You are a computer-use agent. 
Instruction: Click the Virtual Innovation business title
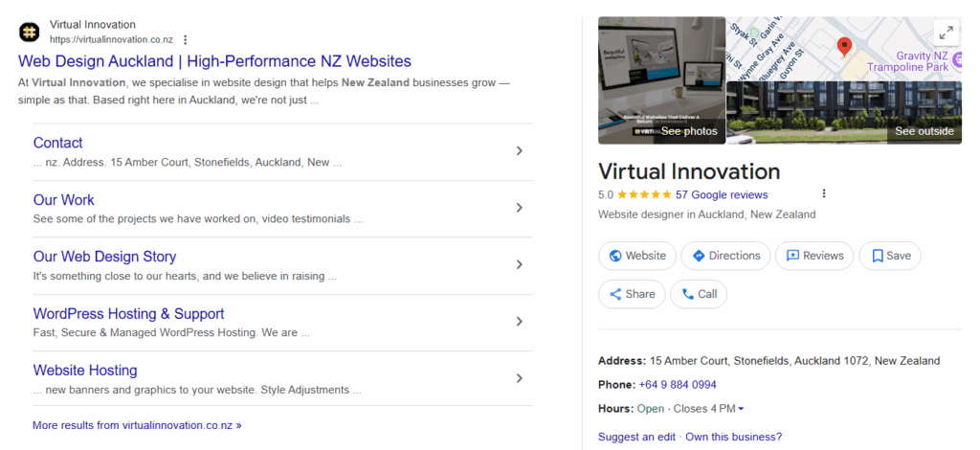[x=689, y=171]
